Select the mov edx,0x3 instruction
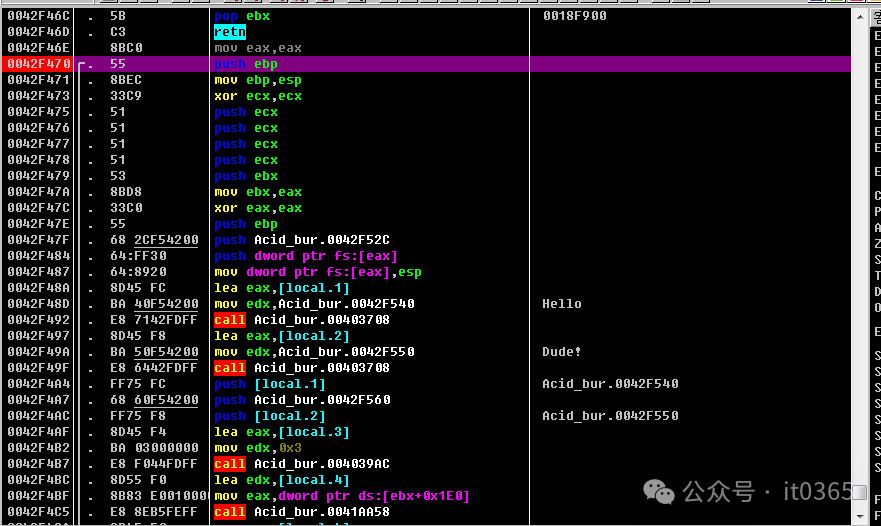The height and width of the screenshot is (526, 881). tap(257, 448)
